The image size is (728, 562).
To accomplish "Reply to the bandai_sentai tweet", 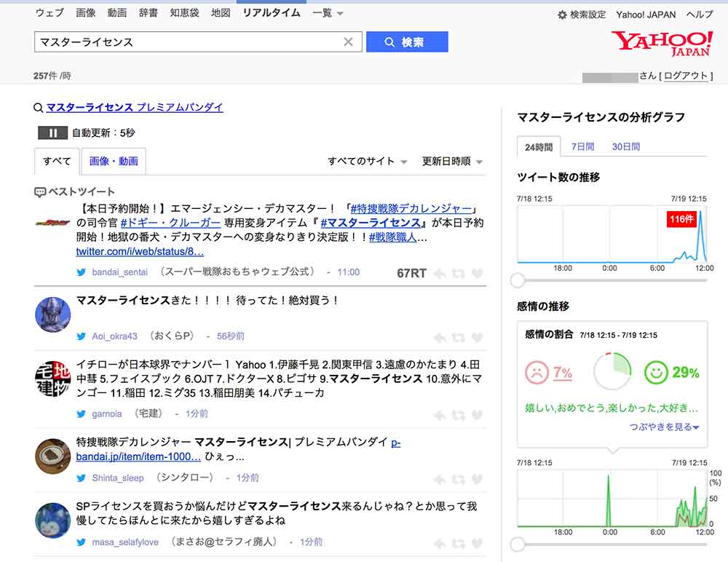I will tap(440, 274).
